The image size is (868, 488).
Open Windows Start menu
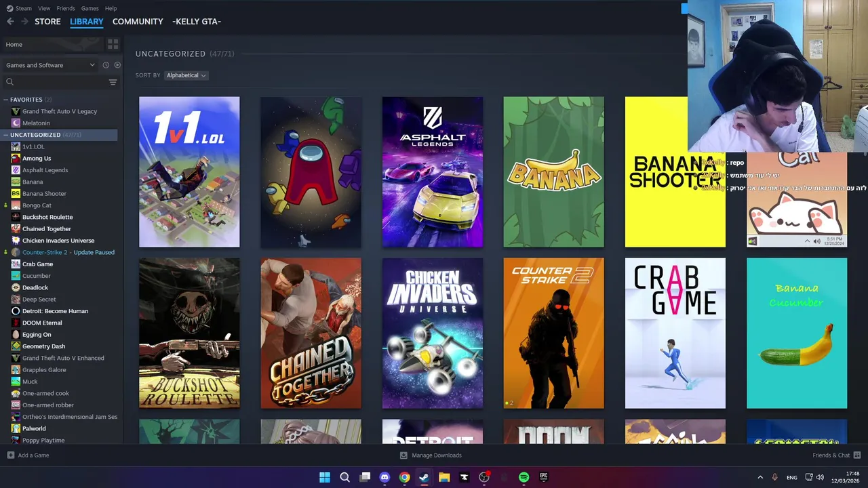click(x=325, y=477)
